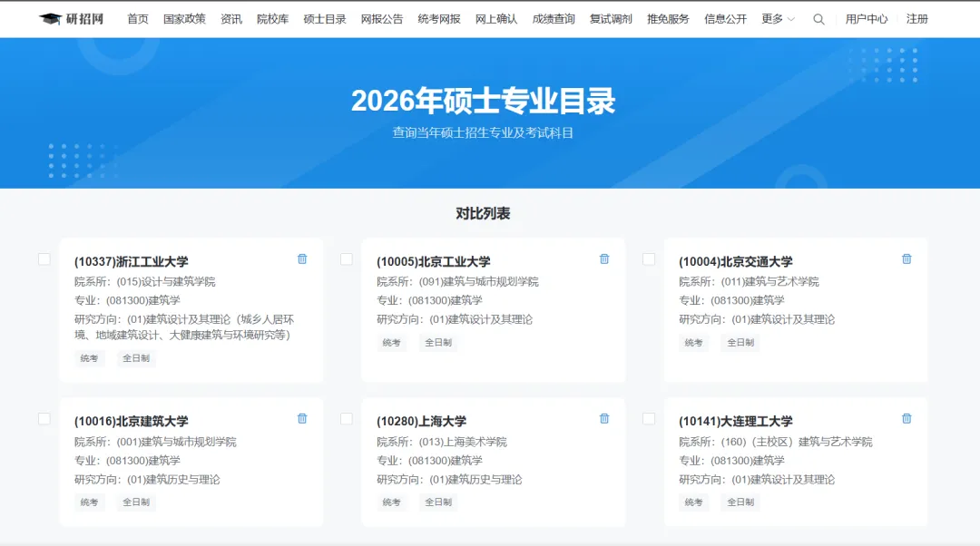Open the (10004)北京交通大学 title
Image resolution: width=980 pixels, height=546 pixels.
coord(736,262)
